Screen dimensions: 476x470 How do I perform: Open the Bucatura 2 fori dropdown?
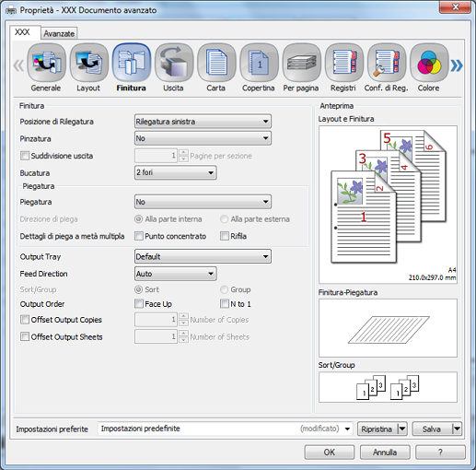click(176, 172)
